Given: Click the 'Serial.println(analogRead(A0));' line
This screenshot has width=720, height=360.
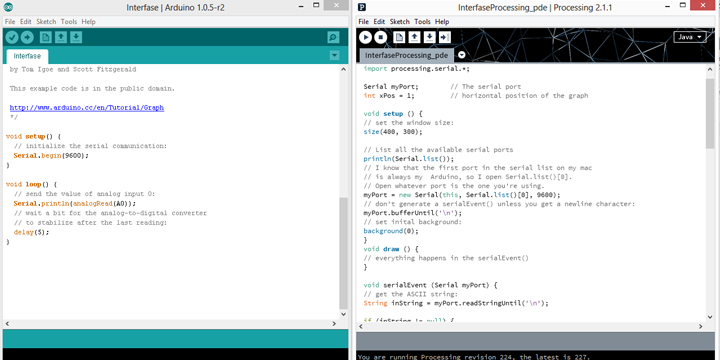Looking at the screenshot, I should pos(75,203).
